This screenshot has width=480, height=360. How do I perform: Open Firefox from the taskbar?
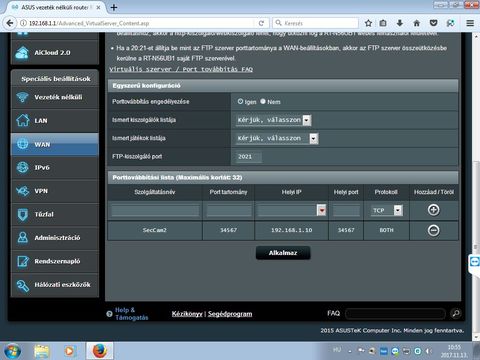pyautogui.click(x=100, y=351)
